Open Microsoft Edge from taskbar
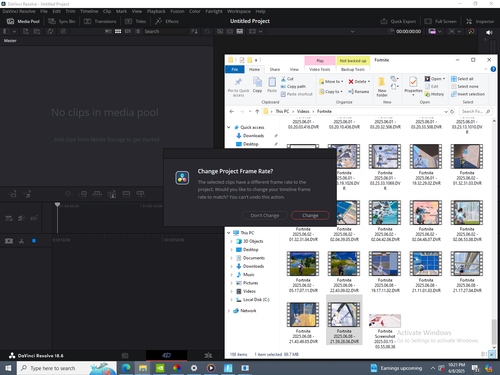The image size is (500, 375). point(126,368)
